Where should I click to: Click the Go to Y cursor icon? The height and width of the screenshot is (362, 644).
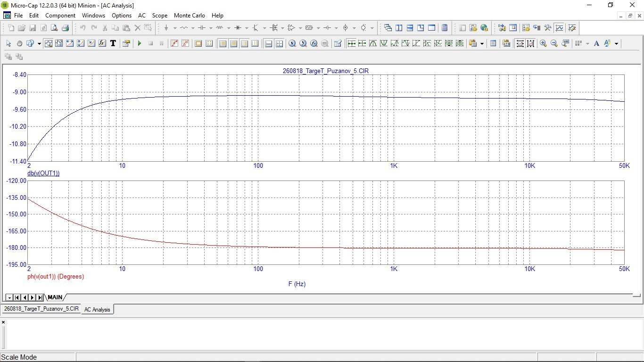(303, 43)
